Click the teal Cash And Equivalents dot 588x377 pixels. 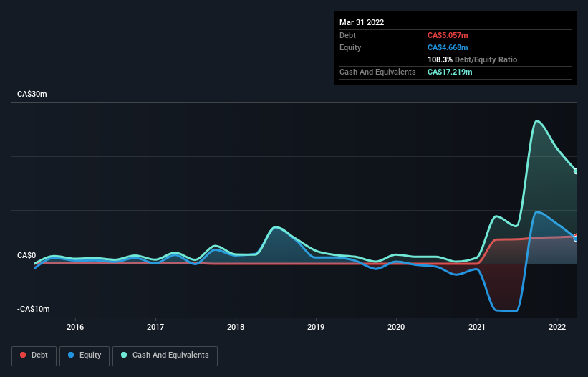(124, 355)
